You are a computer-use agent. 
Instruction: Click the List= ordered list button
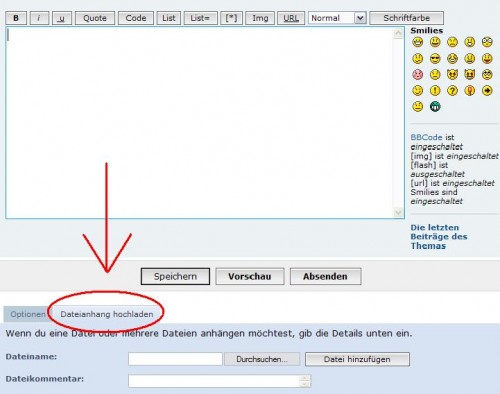tap(200, 18)
